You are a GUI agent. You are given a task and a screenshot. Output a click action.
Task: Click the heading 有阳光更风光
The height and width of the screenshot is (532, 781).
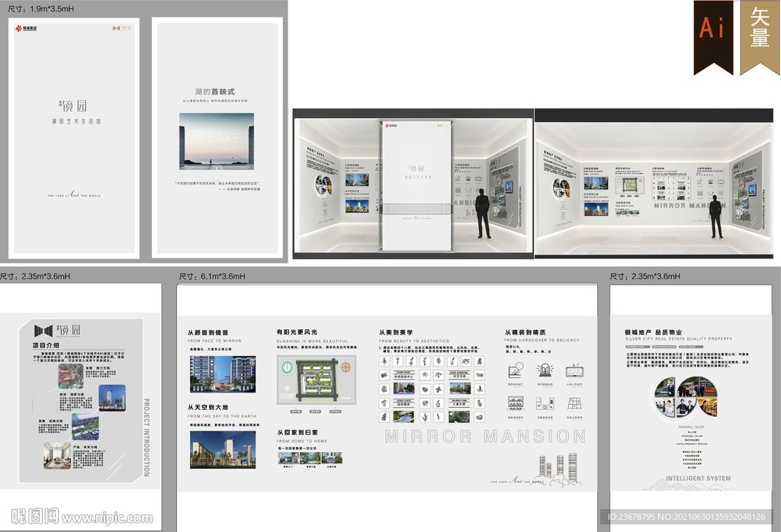pos(297,332)
